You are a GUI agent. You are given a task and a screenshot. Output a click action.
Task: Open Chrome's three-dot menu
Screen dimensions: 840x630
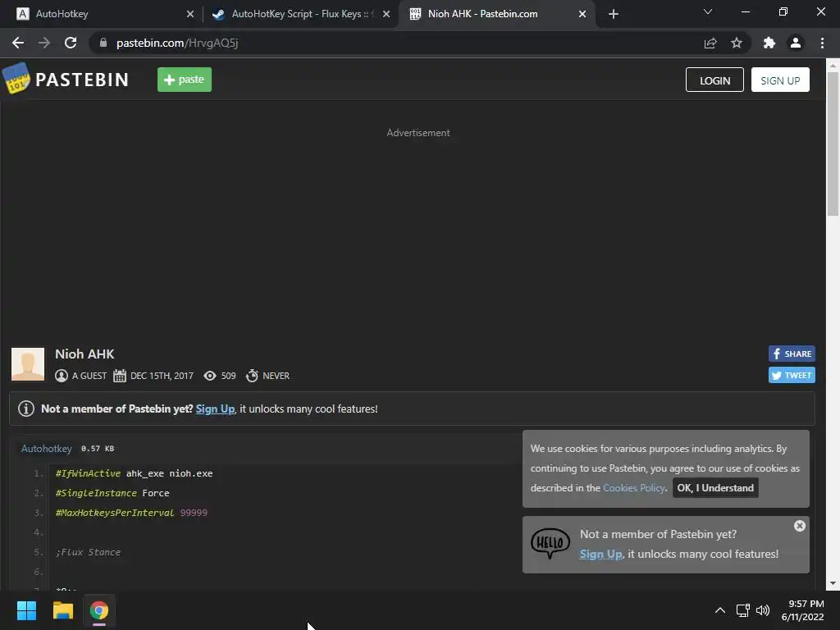pos(822,43)
